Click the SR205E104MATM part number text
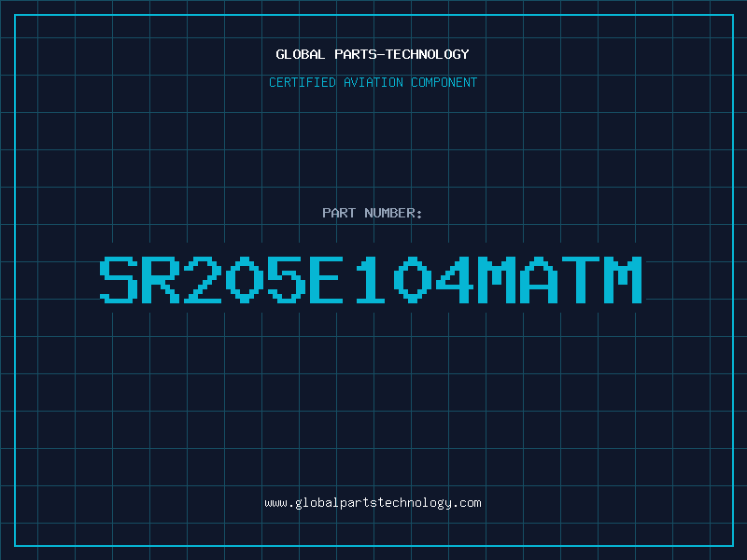Image resolution: width=747 pixels, height=560 pixels. pyautogui.click(x=371, y=280)
